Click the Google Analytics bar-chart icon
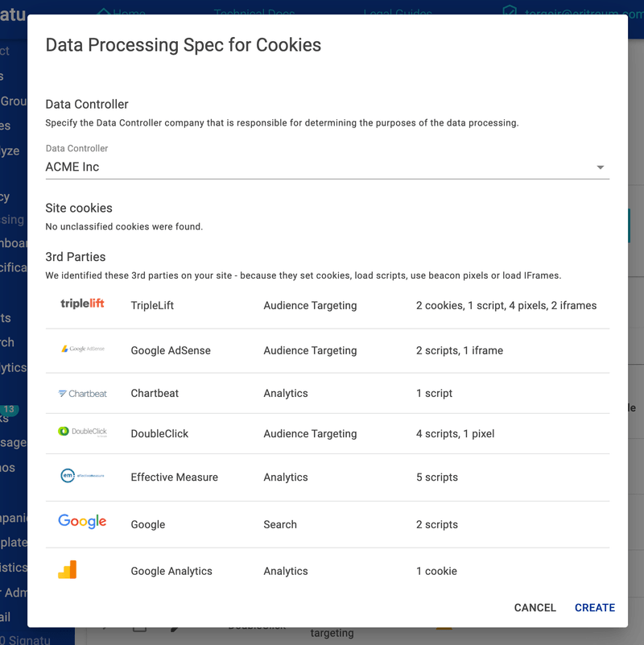The width and height of the screenshot is (644, 645). coord(68,570)
